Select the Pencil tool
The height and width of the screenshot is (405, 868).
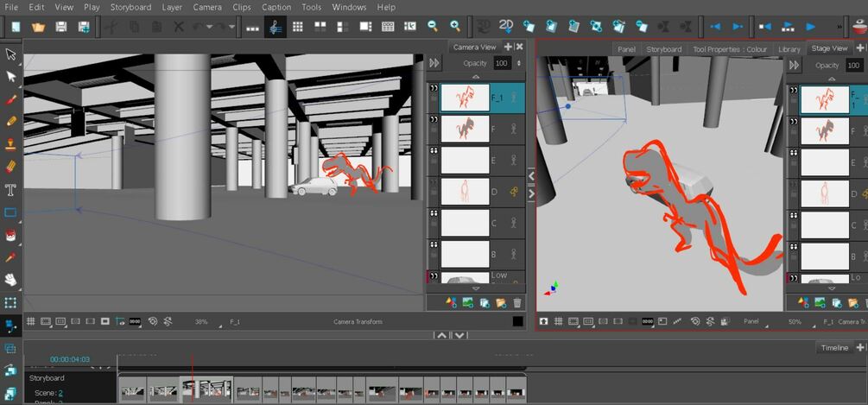point(10,121)
